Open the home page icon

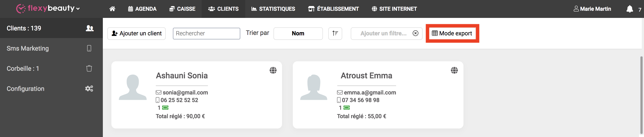pos(112,9)
